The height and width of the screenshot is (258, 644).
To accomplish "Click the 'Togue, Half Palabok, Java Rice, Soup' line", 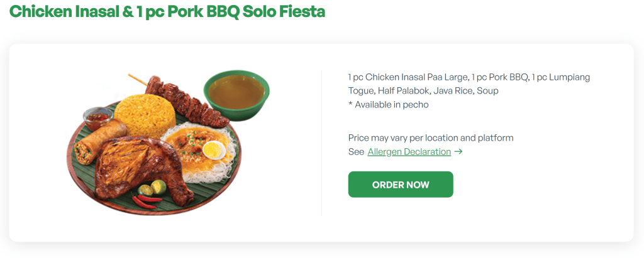I will [423, 91].
